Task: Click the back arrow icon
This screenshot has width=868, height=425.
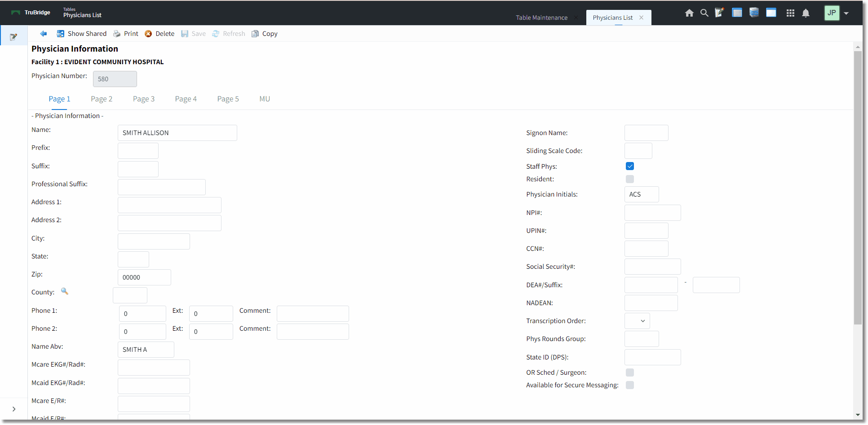Action: click(x=44, y=34)
